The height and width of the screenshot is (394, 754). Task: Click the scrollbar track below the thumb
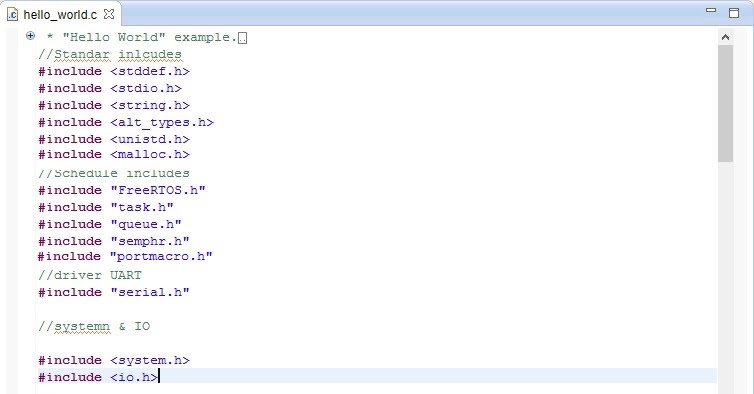(726, 277)
